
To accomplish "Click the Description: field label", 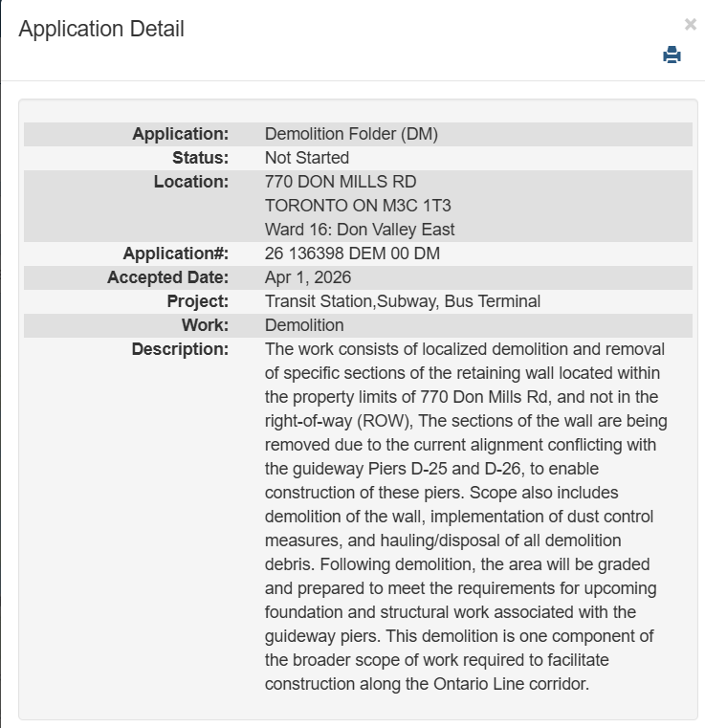I will point(181,349).
